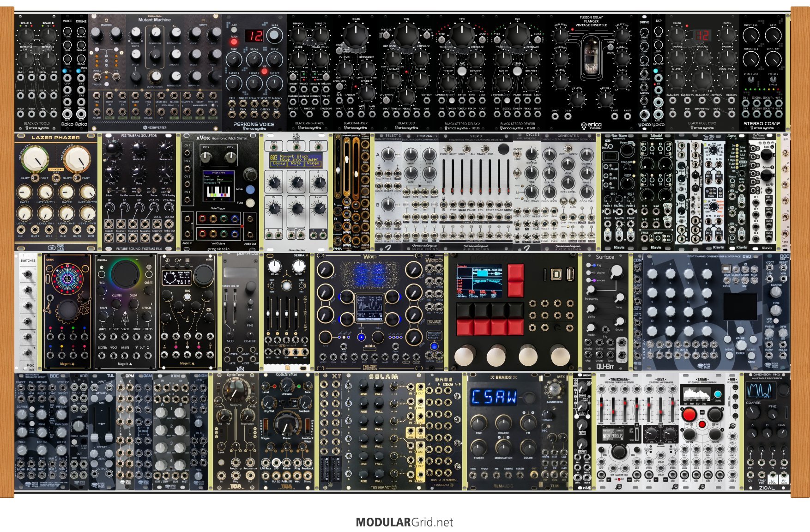Click the Qu-Bit logo on Surface module
The height and width of the screenshot is (532, 810).
[605, 366]
